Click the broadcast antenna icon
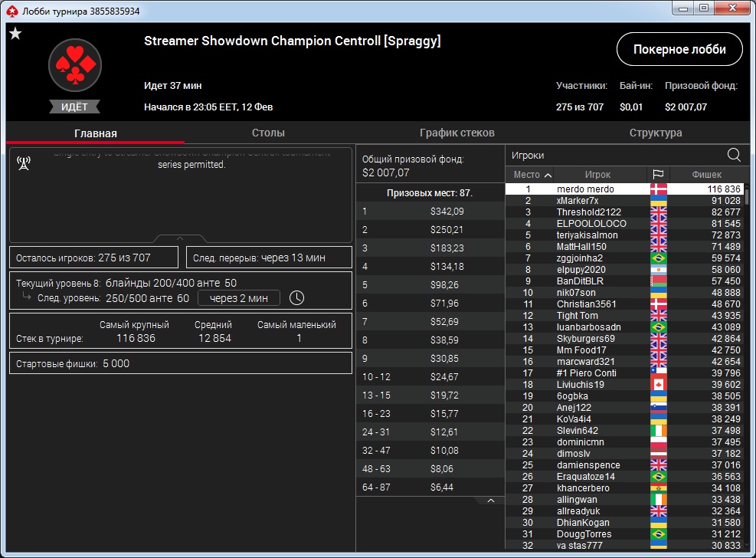Image resolution: width=756 pixels, height=558 pixels. click(24, 163)
